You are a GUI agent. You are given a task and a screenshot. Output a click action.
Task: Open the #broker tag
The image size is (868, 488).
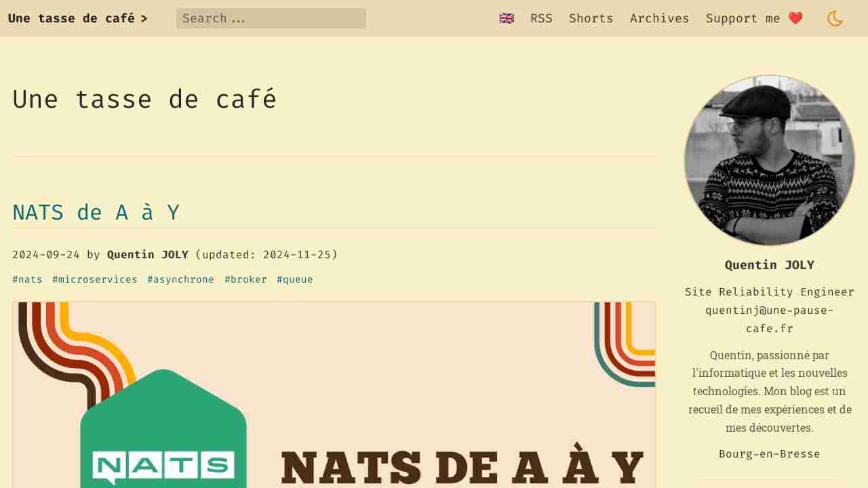[x=245, y=279]
